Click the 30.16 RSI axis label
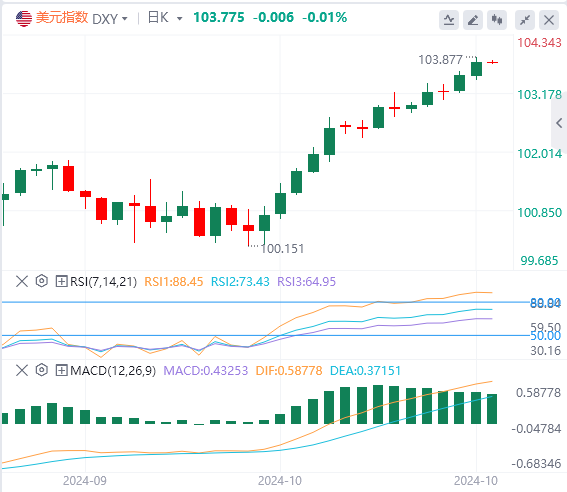 (x=546, y=351)
